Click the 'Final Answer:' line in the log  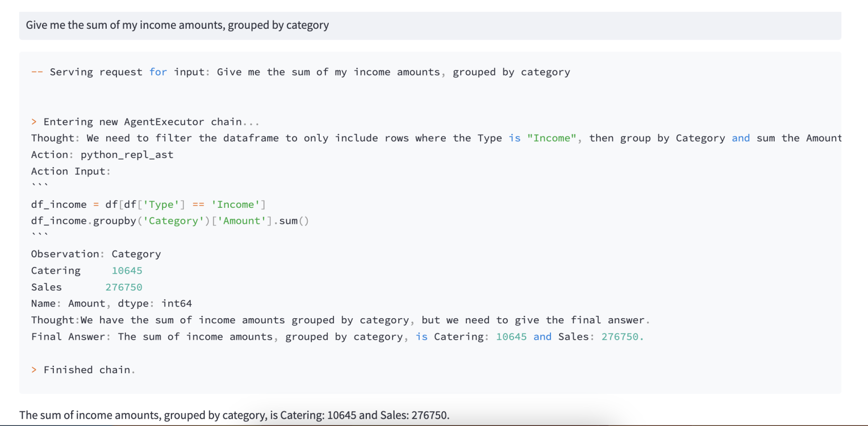[x=338, y=337]
